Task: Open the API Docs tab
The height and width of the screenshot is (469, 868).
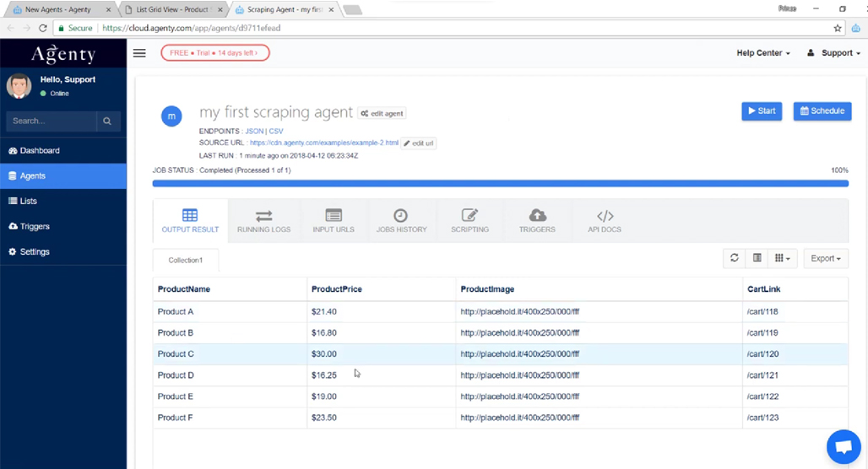Action: [605, 221]
